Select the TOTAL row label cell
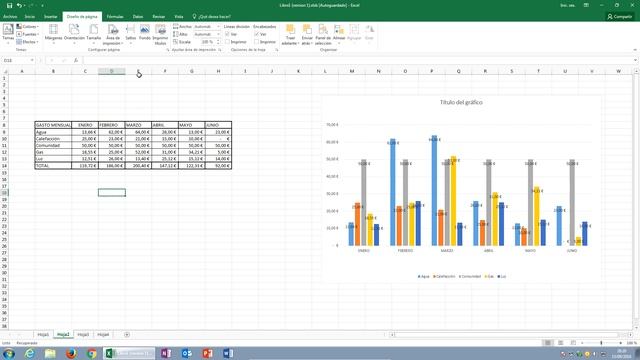 [x=53, y=166]
